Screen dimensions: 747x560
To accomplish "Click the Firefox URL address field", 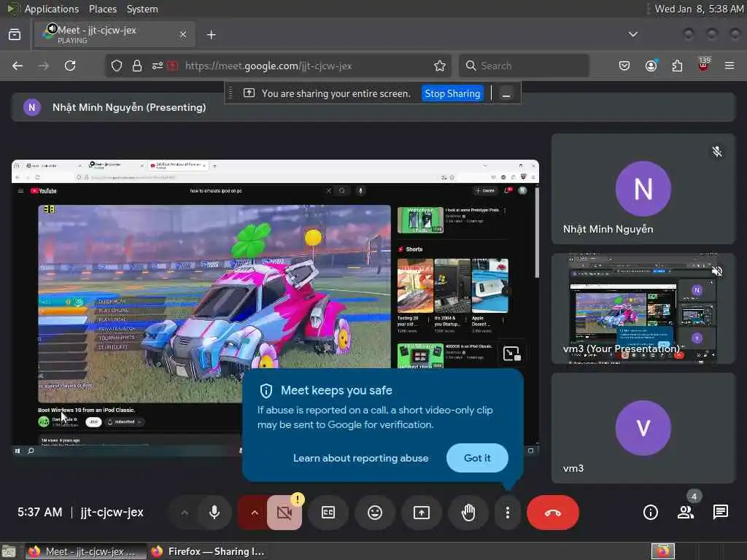I will point(278,66).
